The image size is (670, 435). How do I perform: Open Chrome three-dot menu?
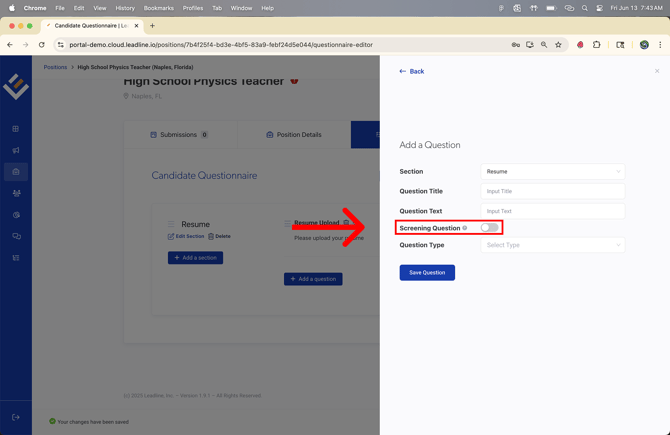pos(660,44)
